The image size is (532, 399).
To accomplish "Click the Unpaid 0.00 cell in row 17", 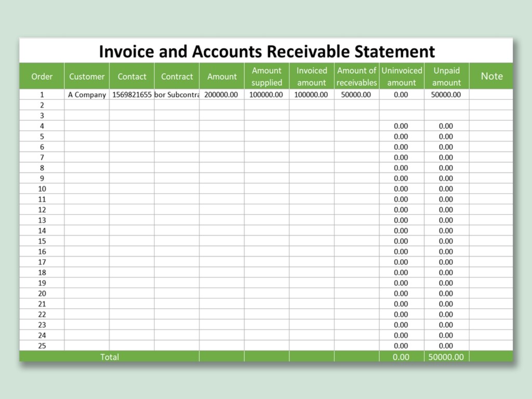I will 446,262.
